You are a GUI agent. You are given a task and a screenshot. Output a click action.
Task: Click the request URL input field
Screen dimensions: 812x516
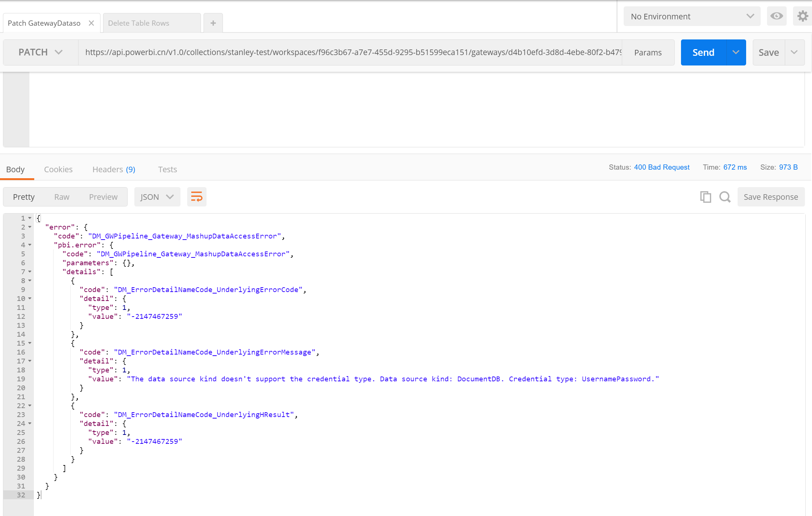(x=350, y=52)
